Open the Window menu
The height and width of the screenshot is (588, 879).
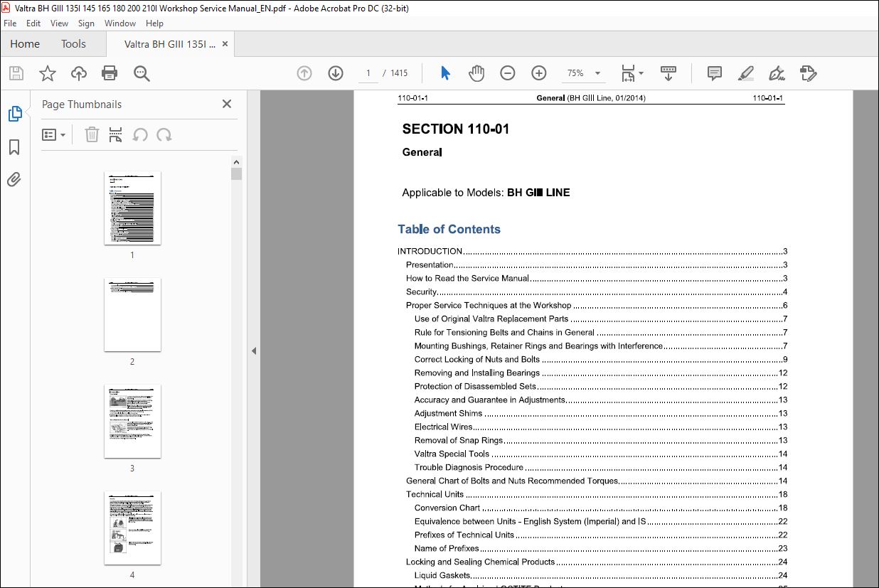pos(120,23)
